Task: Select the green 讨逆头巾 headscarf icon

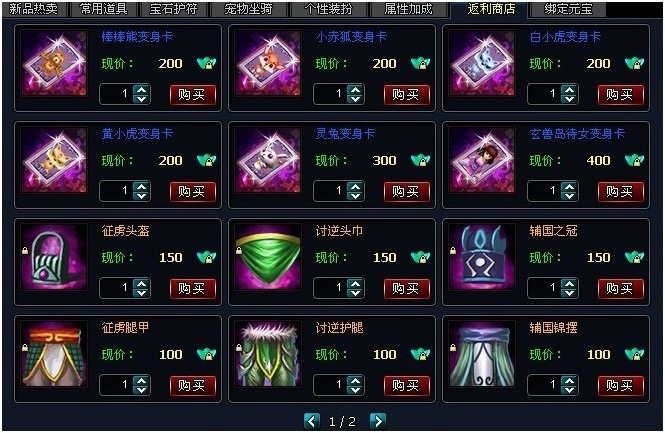Action: pos(268,257)
